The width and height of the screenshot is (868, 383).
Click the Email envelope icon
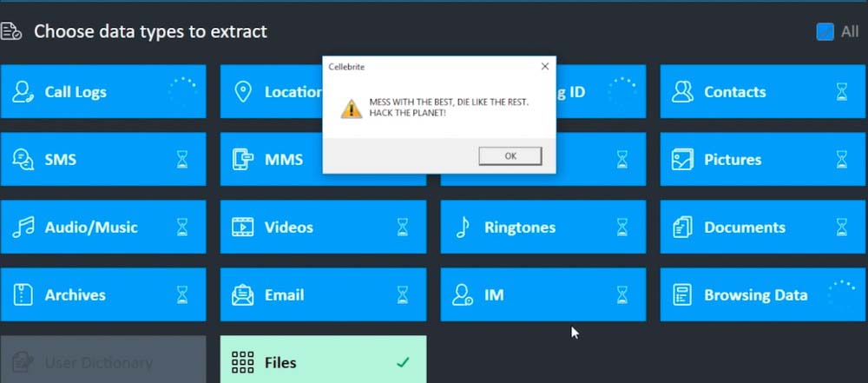click(243, 295)
